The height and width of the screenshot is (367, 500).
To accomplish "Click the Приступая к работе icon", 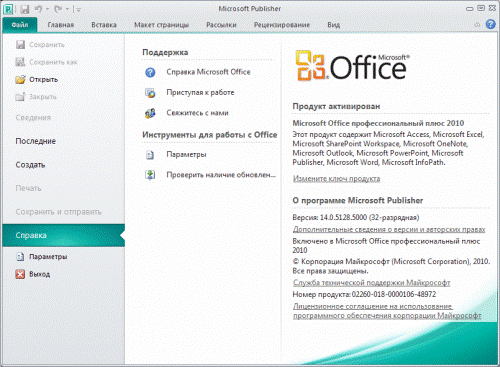I will [150, 93].
